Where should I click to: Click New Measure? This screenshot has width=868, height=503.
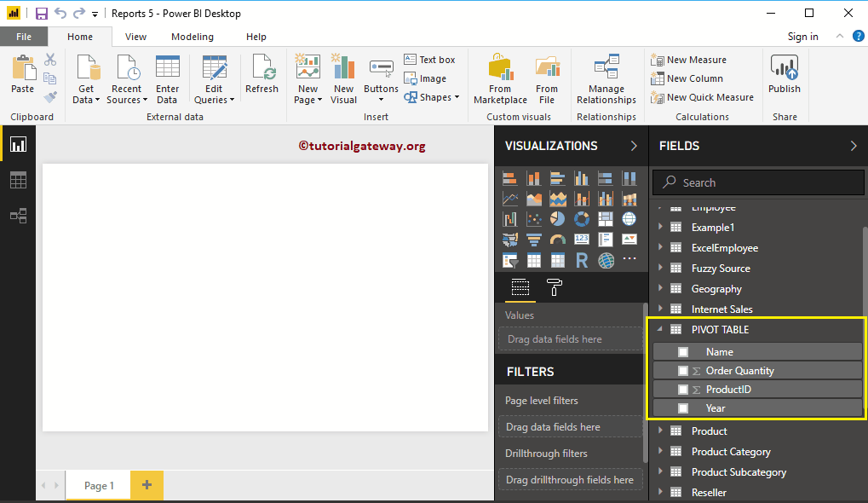(x=688, y=60)
